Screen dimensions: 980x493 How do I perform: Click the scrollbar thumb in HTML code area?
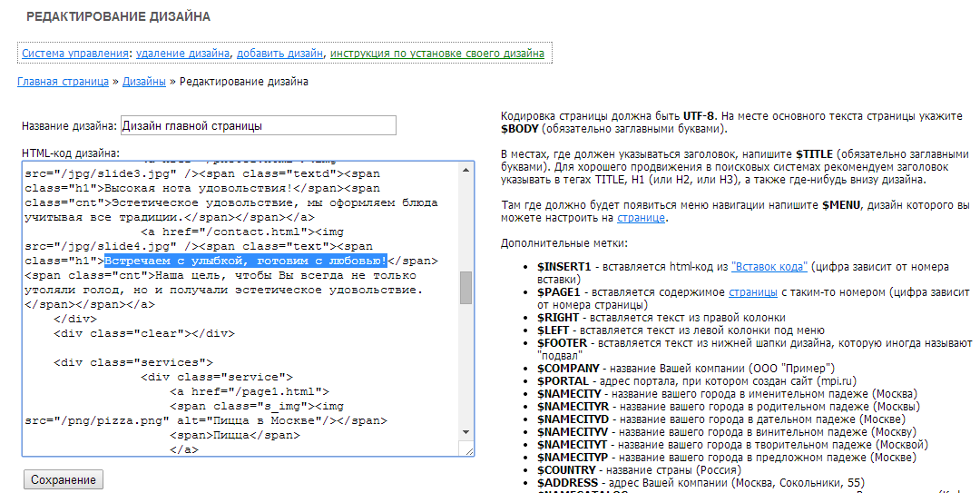(x=466, y=287)
